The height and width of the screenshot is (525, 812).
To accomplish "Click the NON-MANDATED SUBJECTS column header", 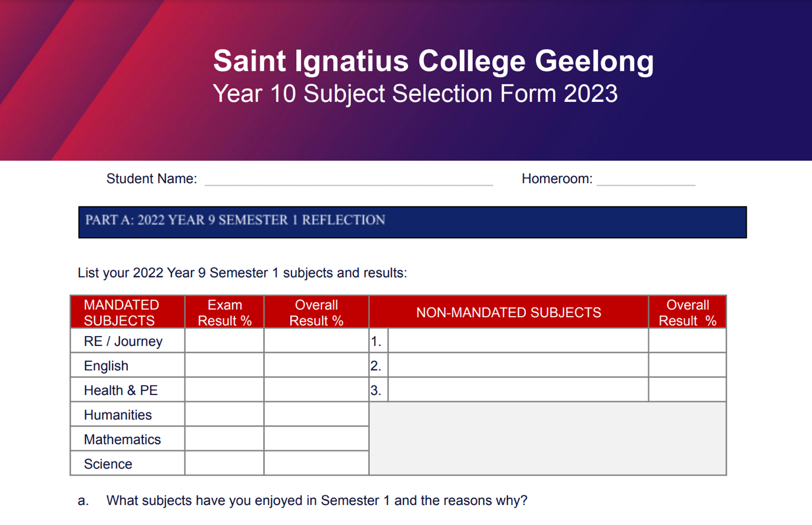I will click(x=509, y=313).
